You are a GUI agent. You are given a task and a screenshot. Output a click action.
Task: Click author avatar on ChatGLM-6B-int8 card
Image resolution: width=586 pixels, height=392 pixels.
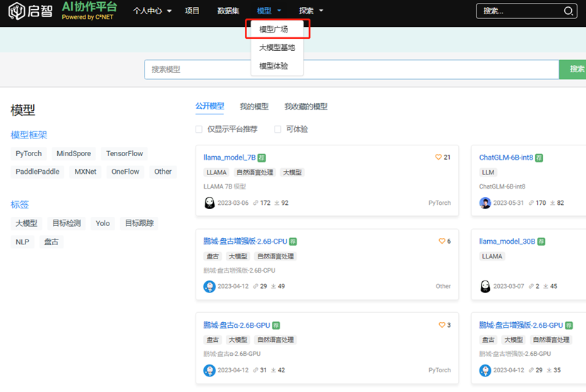485,203
